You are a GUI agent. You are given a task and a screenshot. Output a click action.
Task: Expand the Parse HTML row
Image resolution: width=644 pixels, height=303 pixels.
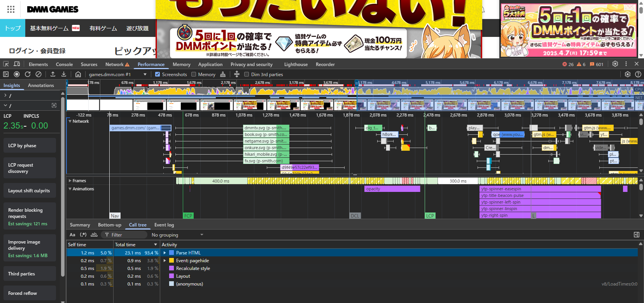point(165,253)
